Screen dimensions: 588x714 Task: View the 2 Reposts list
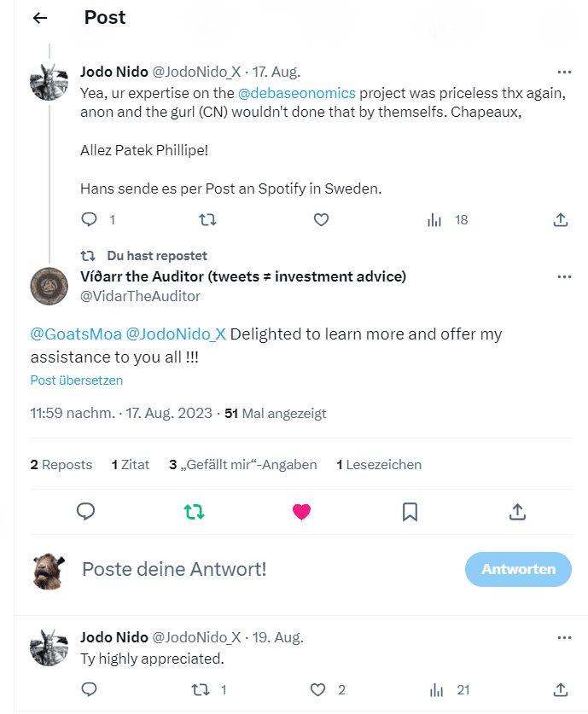[x=61, y=465]
